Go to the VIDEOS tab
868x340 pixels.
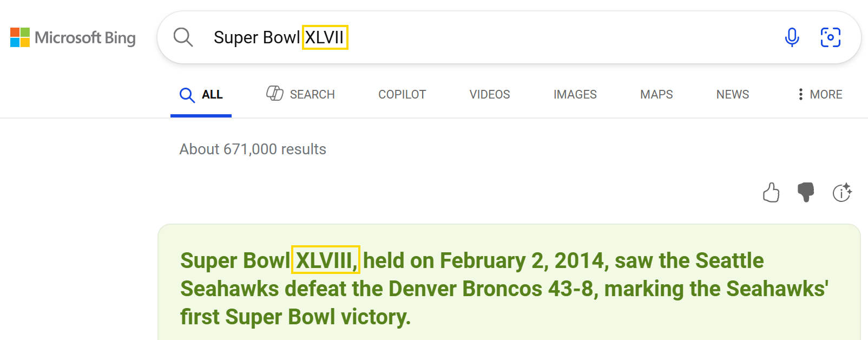[x=490, y=94]
